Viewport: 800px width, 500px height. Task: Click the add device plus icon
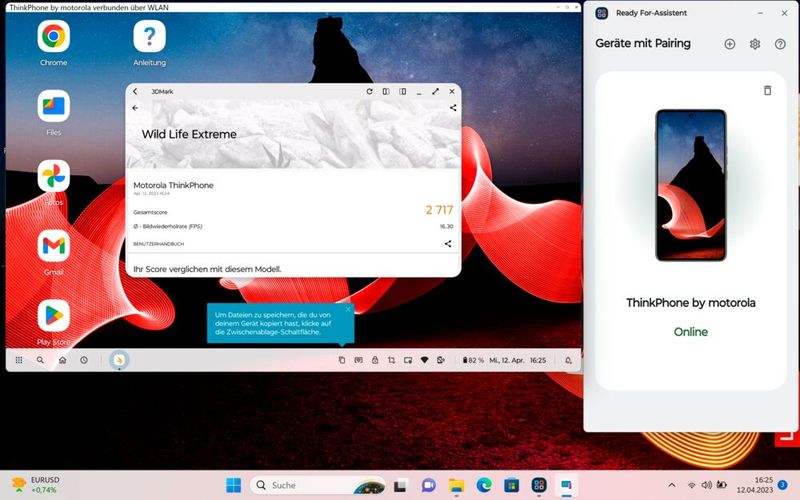(729, 44)
